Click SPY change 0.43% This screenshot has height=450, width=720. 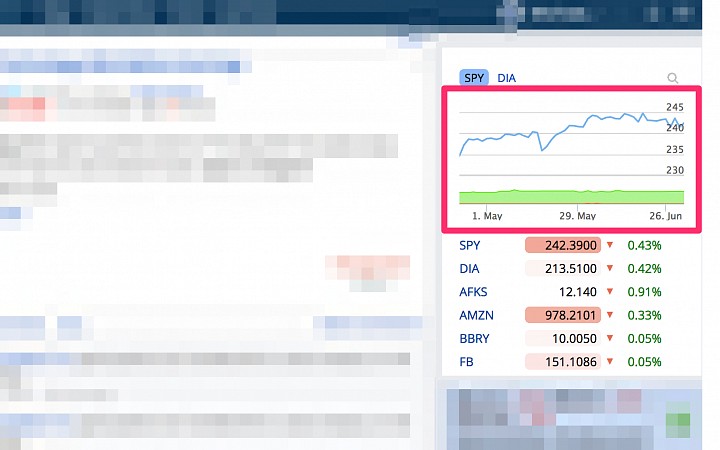coord(644,245)
